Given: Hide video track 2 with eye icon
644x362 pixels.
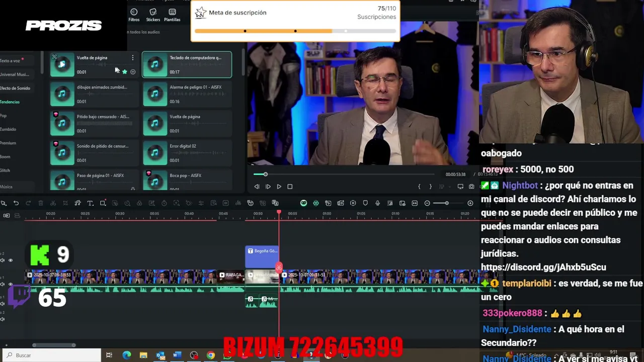Looking at the screenshot, I should coord(11,260).
